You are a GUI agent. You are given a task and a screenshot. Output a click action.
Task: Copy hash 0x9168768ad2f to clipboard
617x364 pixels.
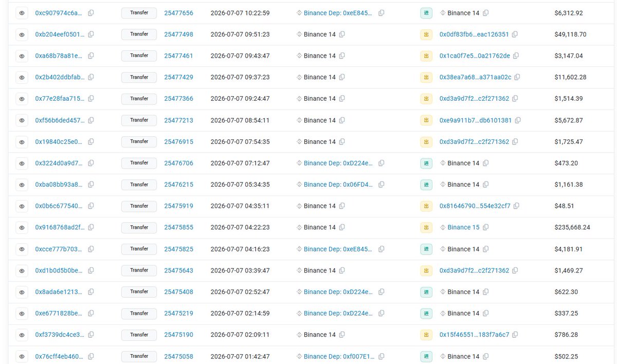91,227
